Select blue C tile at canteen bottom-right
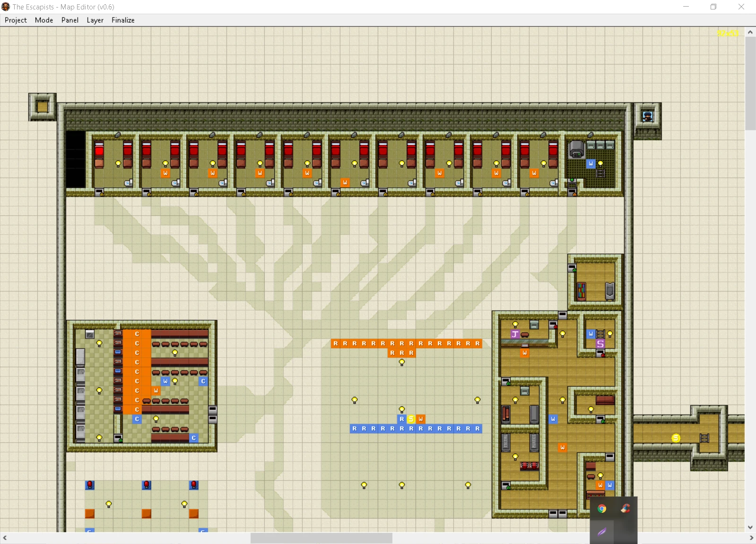This screenshot has height=544, width=756. 194,438
